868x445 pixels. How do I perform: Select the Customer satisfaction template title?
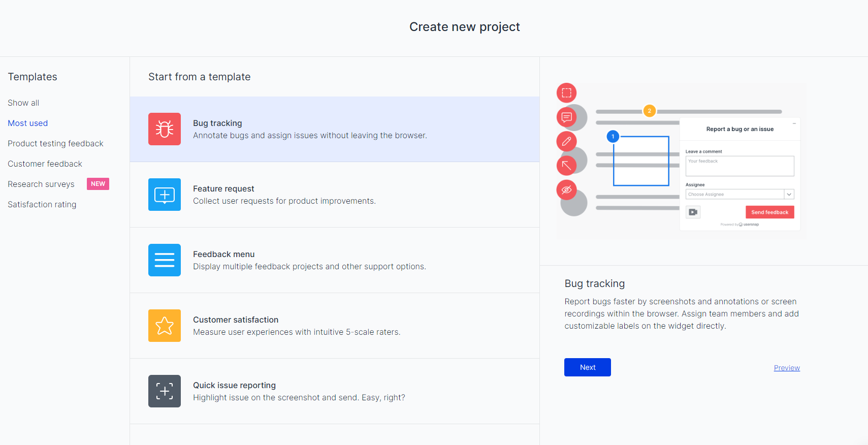(x=236, y=320)
